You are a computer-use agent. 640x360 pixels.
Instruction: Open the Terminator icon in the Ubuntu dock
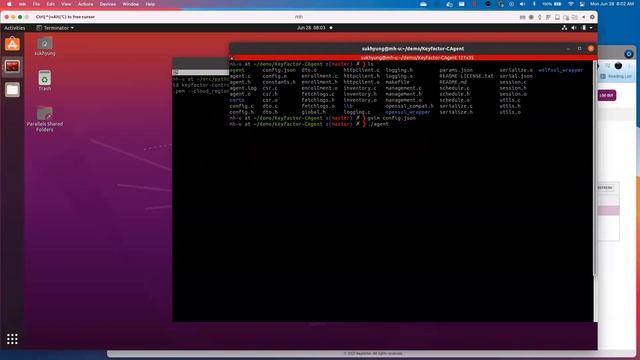coord(12,67)
